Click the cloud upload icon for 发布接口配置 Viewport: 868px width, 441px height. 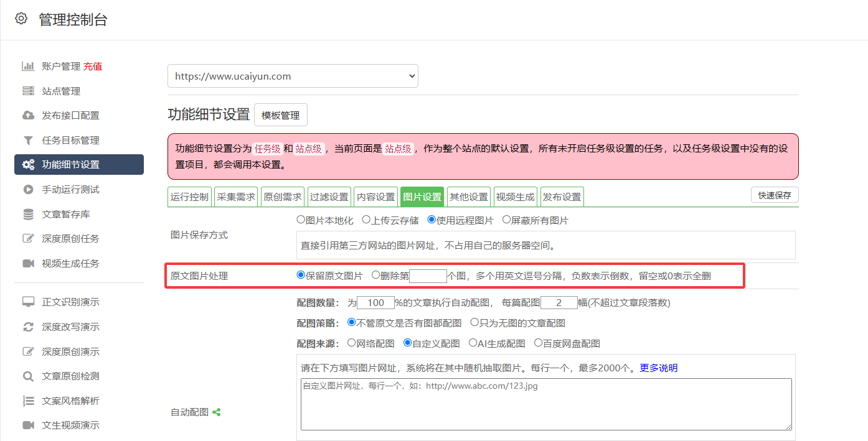tap(28, 116)
